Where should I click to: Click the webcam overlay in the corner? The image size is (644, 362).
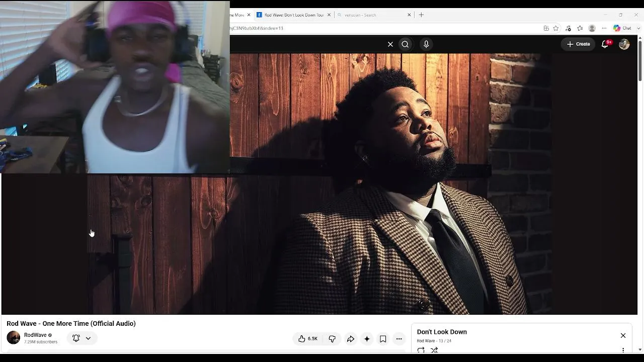coord(115,87)
